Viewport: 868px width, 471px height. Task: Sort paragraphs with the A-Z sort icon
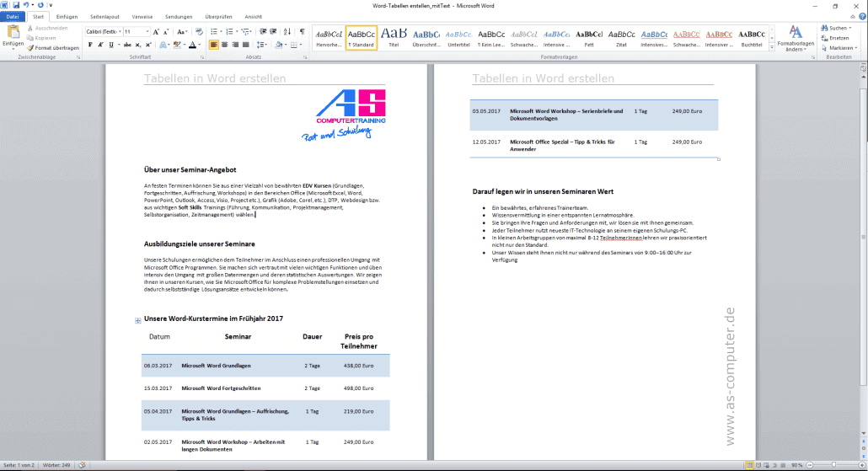[287, 31]
